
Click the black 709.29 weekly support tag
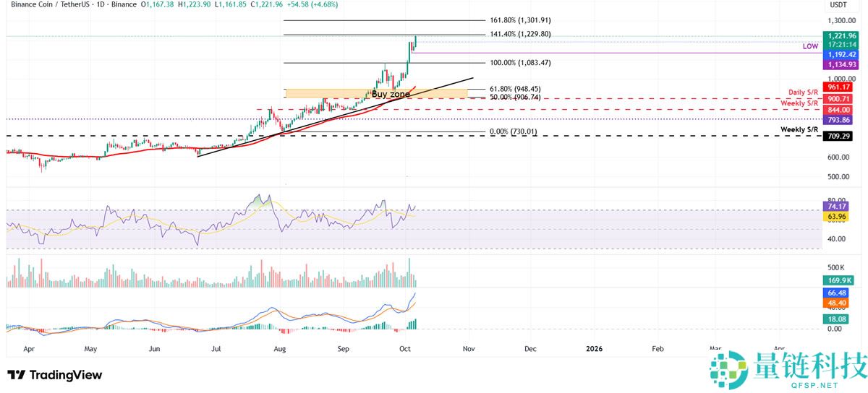[840, 136]
